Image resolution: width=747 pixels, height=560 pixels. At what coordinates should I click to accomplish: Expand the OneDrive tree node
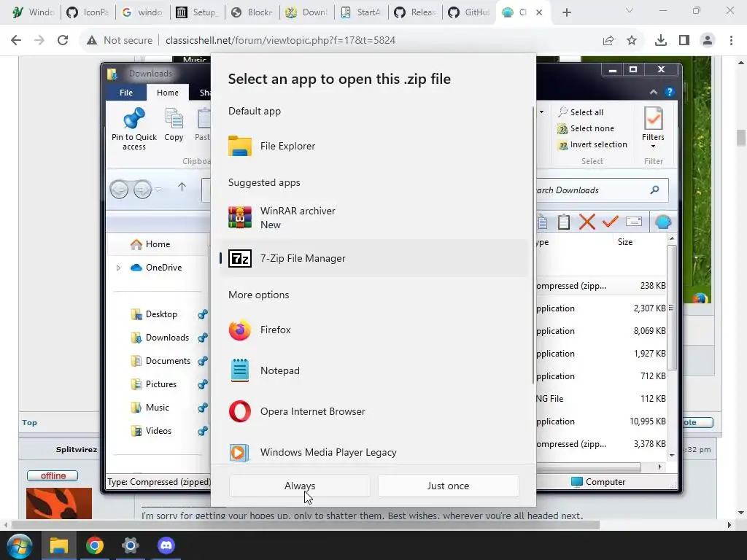click(x=118, y=268)
